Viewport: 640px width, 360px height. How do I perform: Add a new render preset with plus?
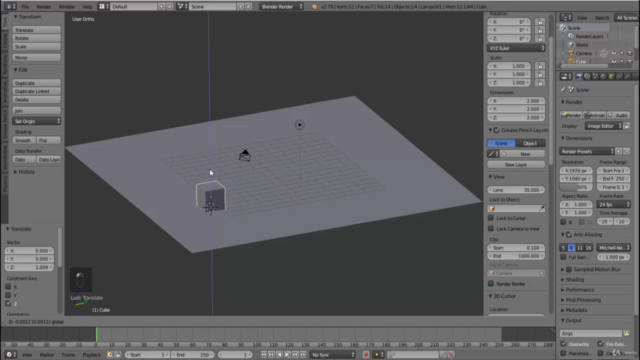click(619, 151)
